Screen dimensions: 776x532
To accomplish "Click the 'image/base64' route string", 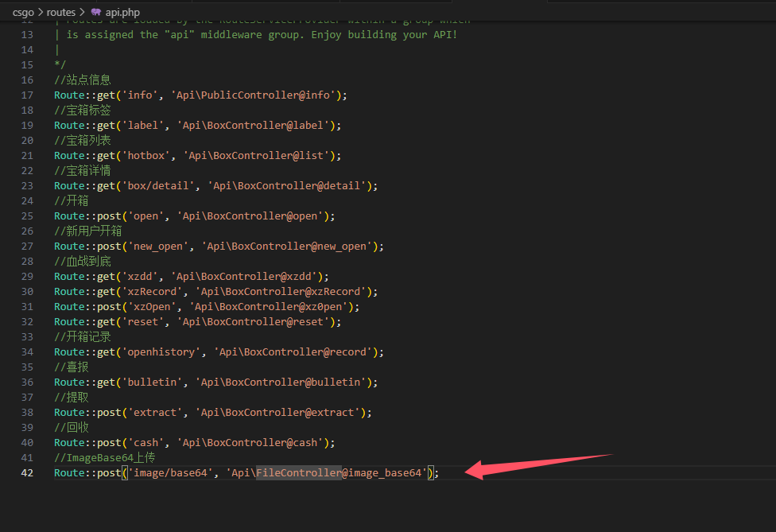I will (x=170, y=473).
